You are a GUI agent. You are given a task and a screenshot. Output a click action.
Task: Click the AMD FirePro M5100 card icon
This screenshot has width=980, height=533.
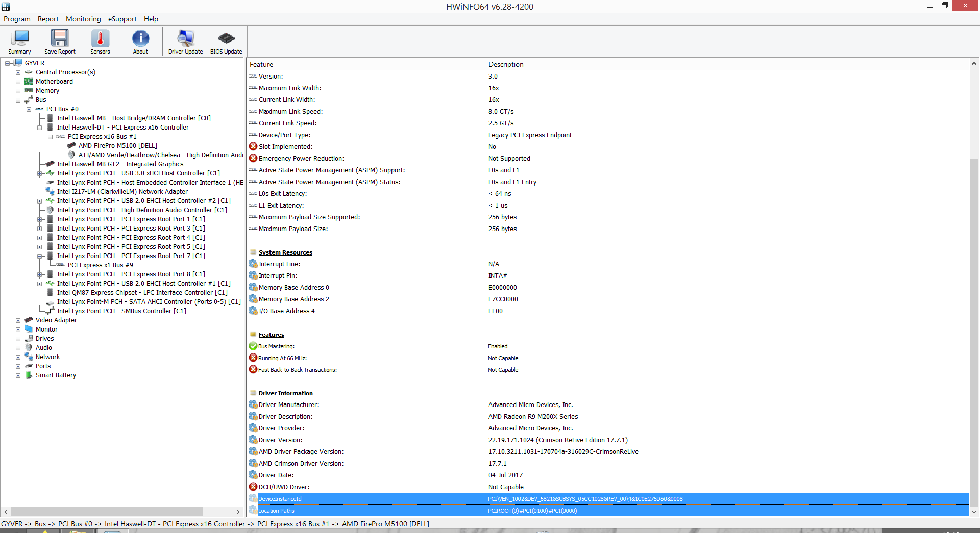tap(71, 145)
